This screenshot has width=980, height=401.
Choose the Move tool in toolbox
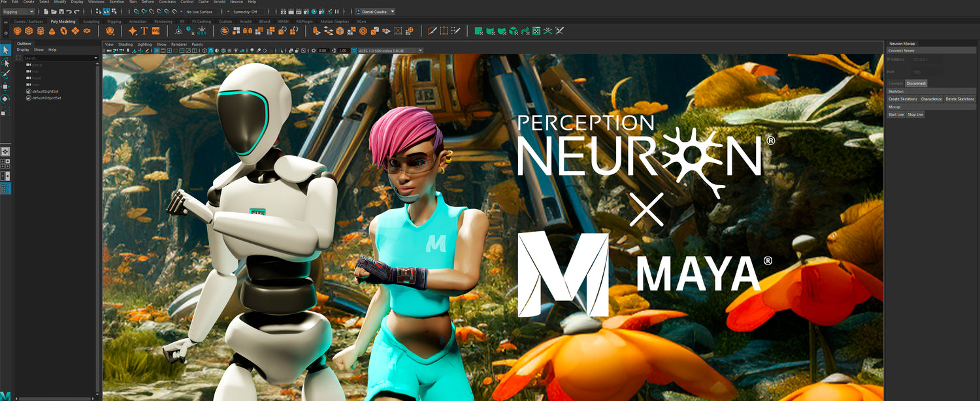click(x=5, y=87)
